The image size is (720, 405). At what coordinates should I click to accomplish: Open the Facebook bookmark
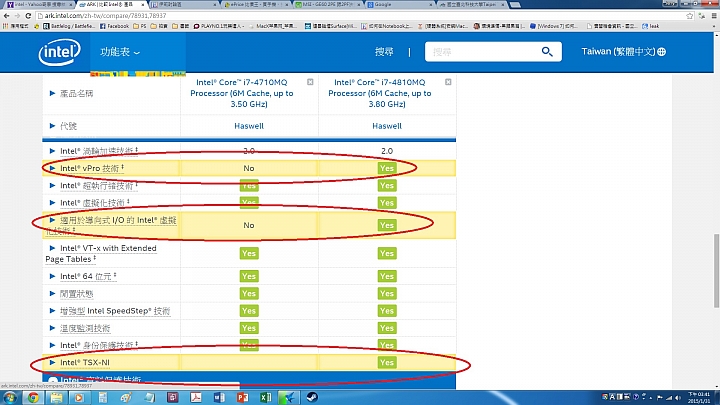tap(114, 26)
